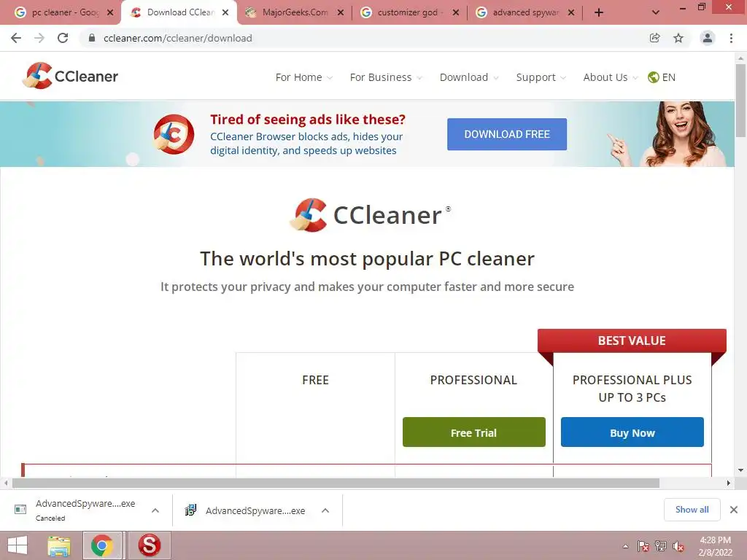Go forward in browser history
Screen dimensions: 747x560
click(39, 38)
